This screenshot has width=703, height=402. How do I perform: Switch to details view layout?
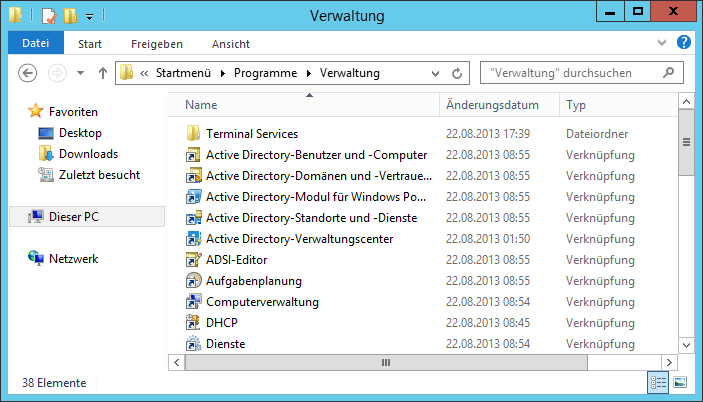[658, 383]
